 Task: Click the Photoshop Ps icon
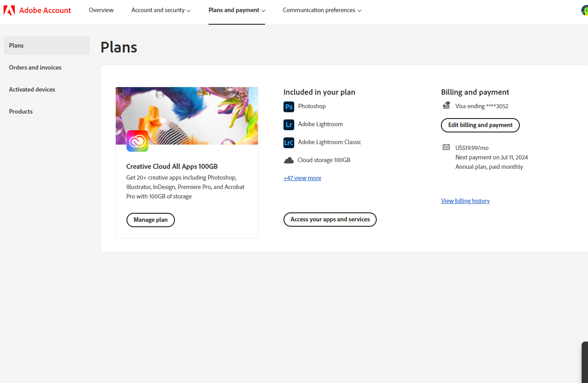[289, 106]
